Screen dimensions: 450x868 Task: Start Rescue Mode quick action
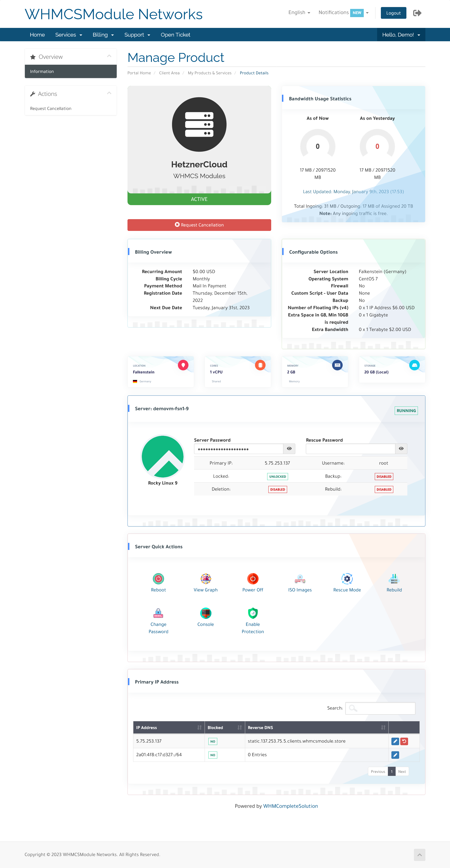click(347, 579)
